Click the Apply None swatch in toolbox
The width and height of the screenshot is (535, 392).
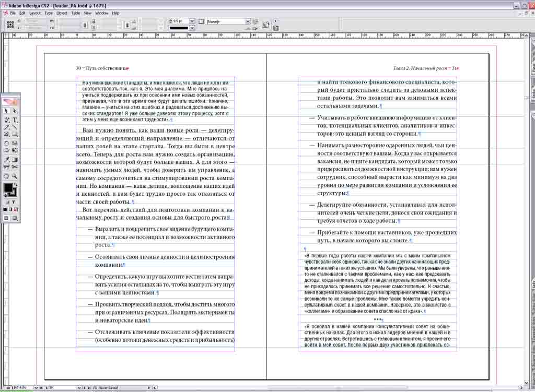16,209
